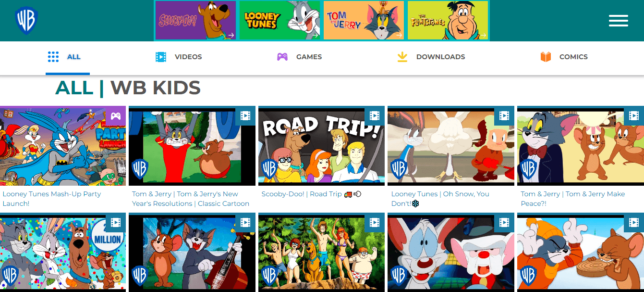644x292 pixels.
Task: Open 'Tom & Jerry's New Year's Resolutions' title
Action: 191,199
